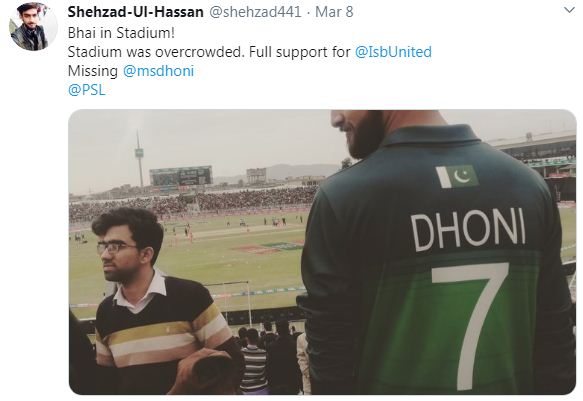The height and width of the screenshot is (401, 583).
Task: Click the word 'Missing' in the tweet
Action: click(93, 71)
